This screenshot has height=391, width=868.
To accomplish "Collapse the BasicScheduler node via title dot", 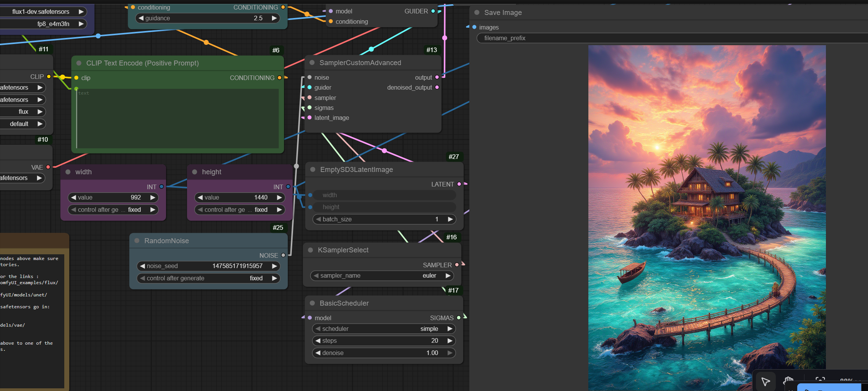I will (x=312, y=303).
